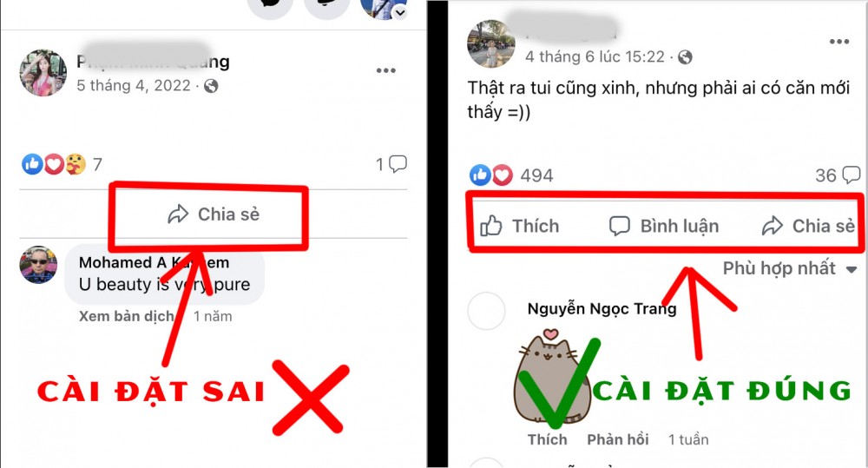The image size is (868, 468).
Task: Click Phản hồi link under sticker comment
Action: 618,439
